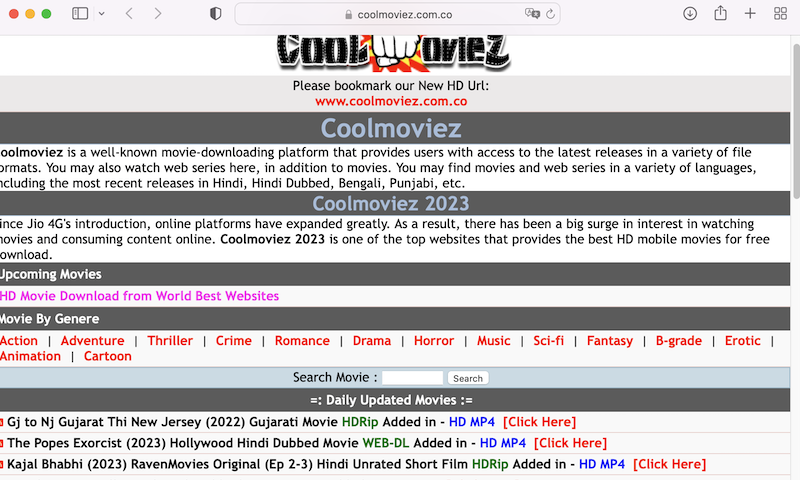Click the green full-screen window button

46,14
